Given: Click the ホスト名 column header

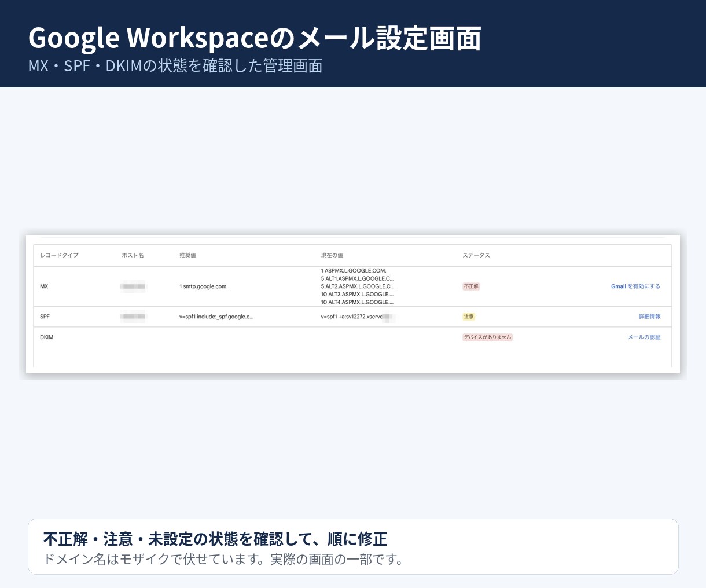Looking at the screenshot, I should point(133,255).
